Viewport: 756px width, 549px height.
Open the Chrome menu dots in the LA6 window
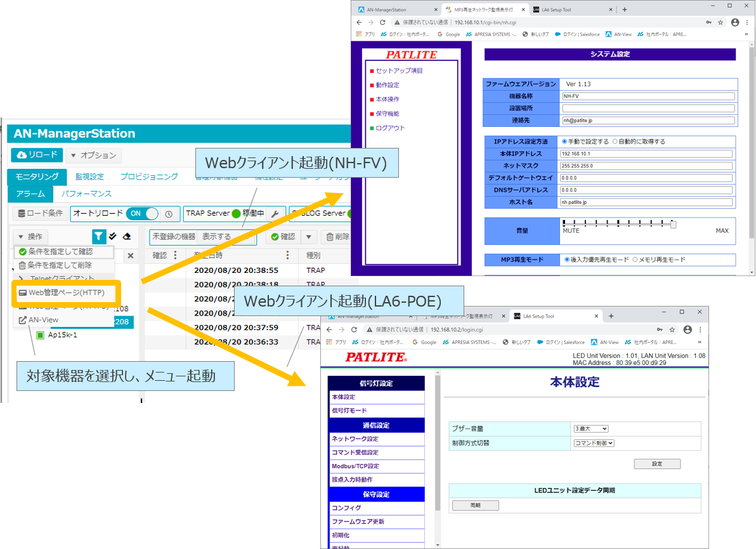point(700,329)
